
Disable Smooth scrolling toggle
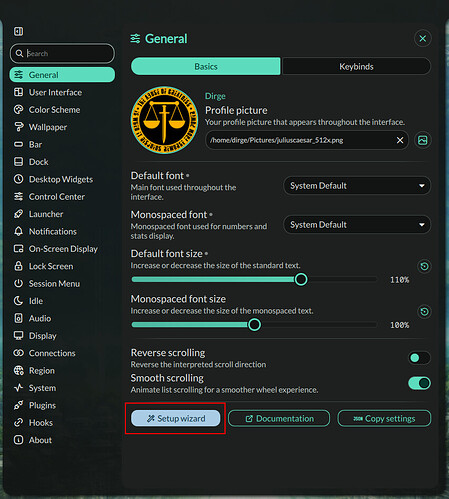pos(419,383)
